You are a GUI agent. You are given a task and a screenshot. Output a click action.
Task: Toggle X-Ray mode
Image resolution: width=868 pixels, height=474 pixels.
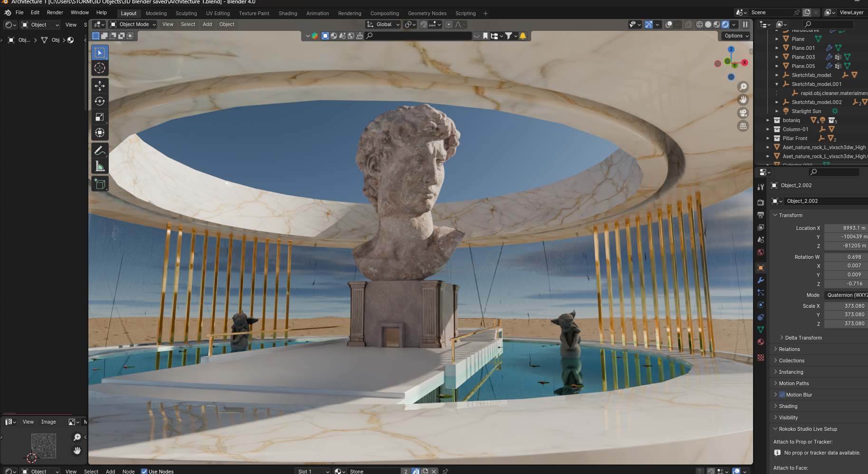688,24
